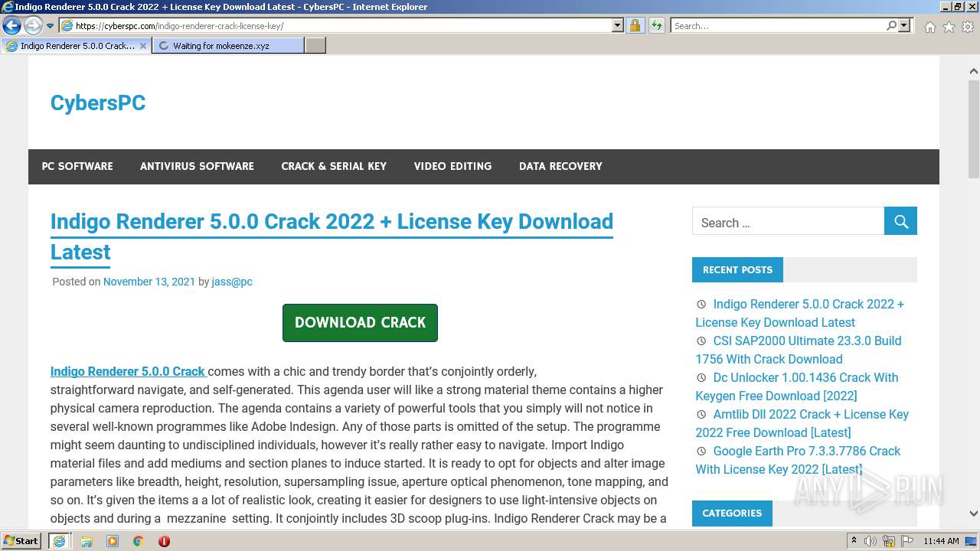Screen dimensions: 980x551
Task: Click the browser Forward arrow button
Action: (33, 25)
